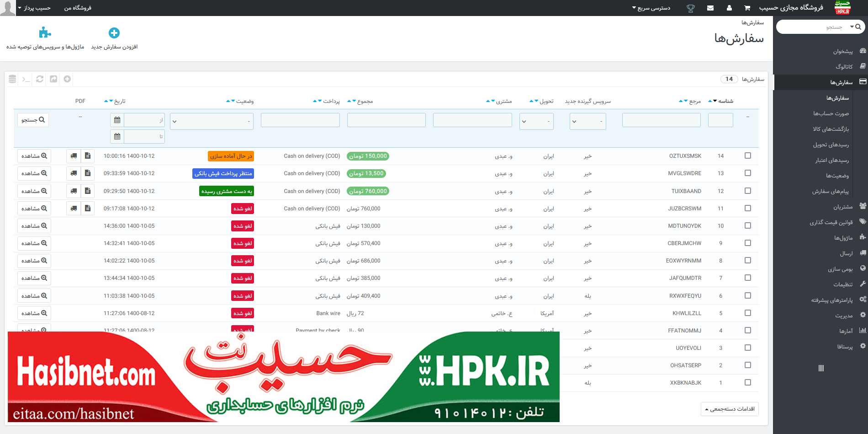Select checkbox for order OZTUXSMSK

747,156
